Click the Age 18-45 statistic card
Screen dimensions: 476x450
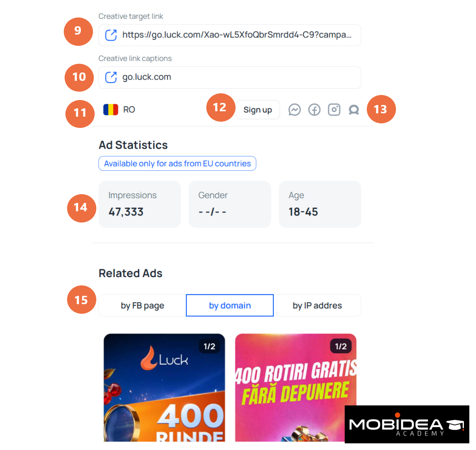pyautogui.click(x=320, y=204)
